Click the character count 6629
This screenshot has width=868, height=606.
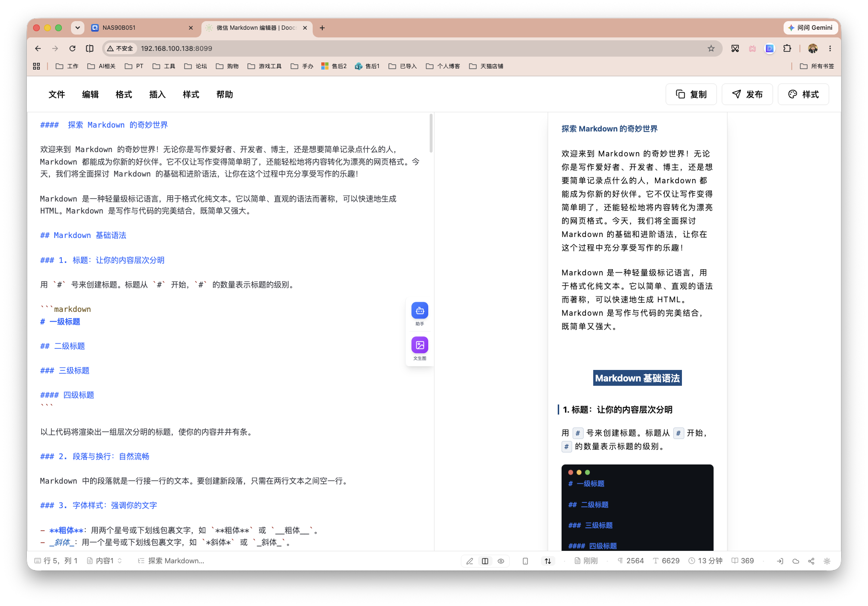tap(666, 561)
